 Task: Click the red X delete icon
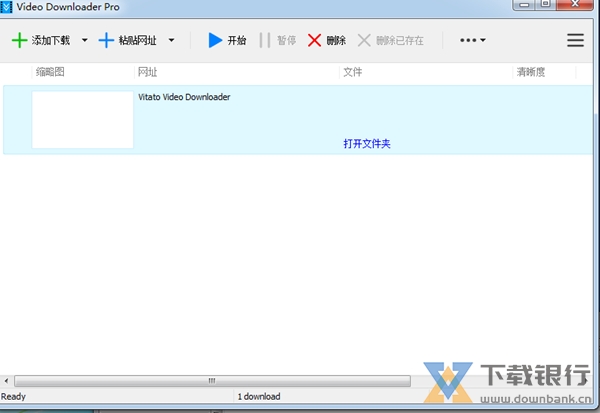click(314, 40)
